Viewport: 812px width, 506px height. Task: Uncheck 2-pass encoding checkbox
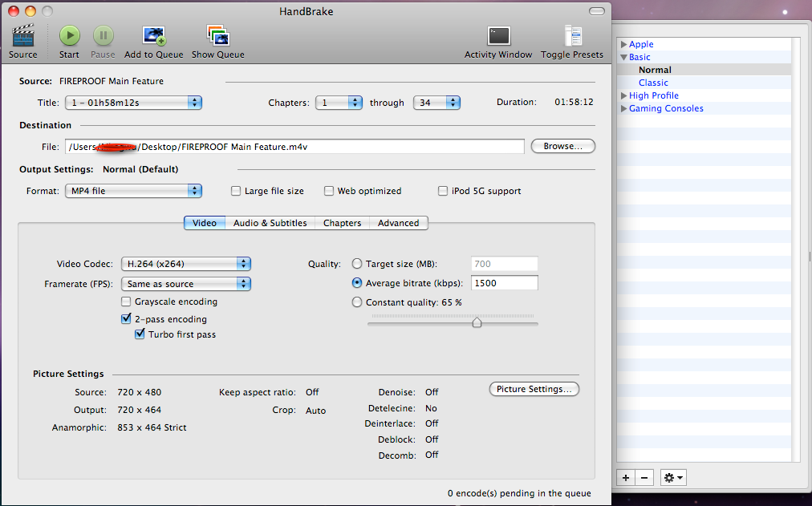click(126, 318)
